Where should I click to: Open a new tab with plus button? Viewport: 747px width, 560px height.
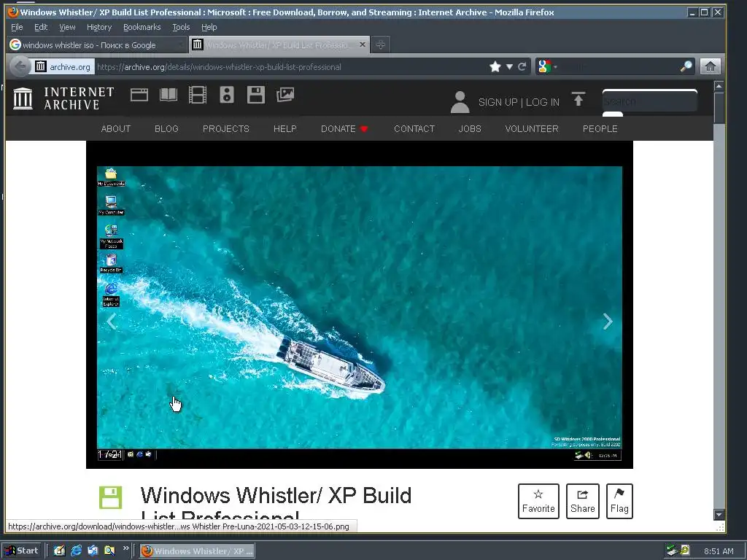coord(380,44)
